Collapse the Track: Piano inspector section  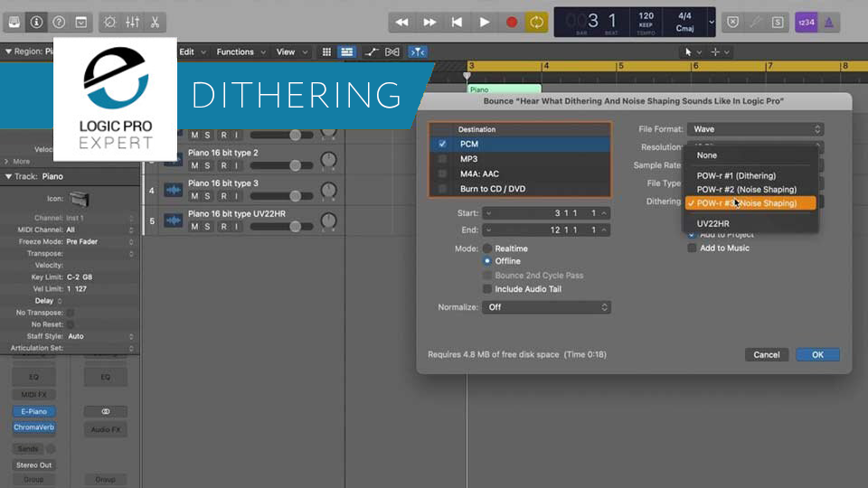[8, 176]
